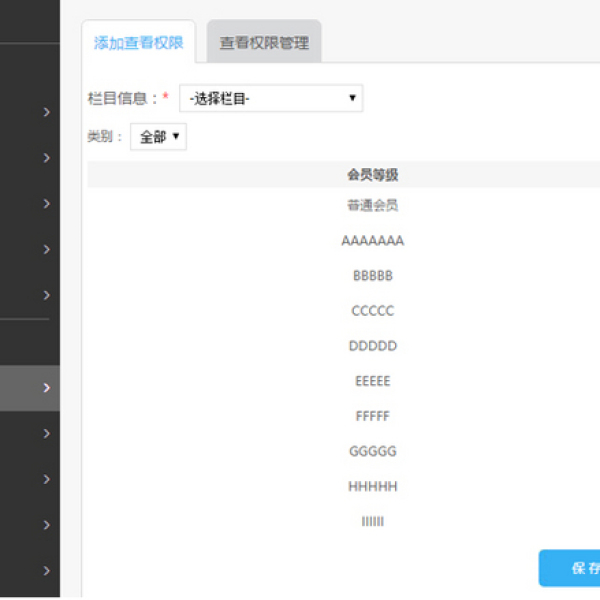This screenshot has height=600, width=600.
Task: Select the FFFFF member level row
Action: click(372, 416)
